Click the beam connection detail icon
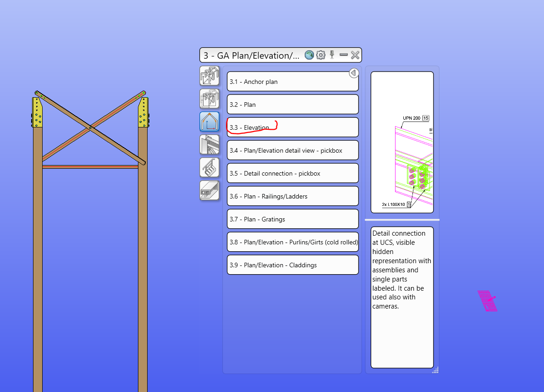The width and height of the screenshot is (544, 392). 209,144
